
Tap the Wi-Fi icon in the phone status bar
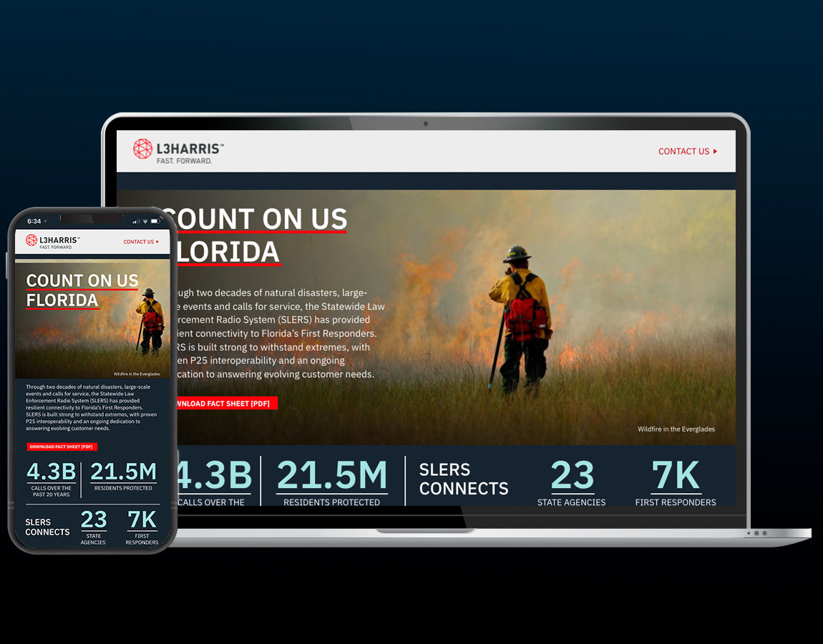145,222
